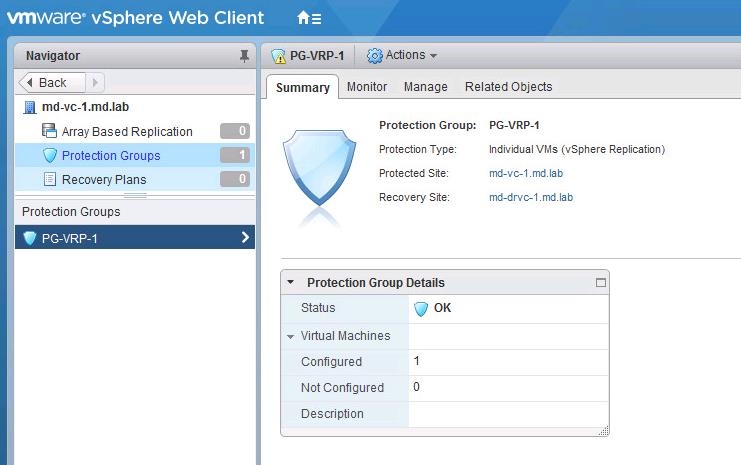Switch to the Manage tab

pyautogui.click(x=426, y=87)
